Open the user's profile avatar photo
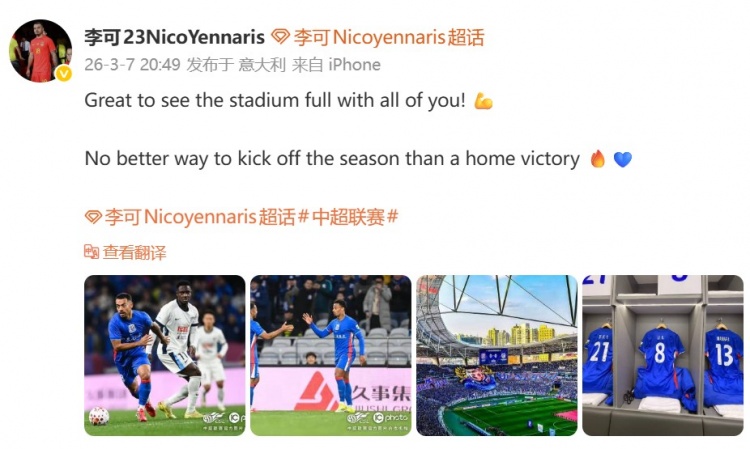750x449 pixels. point(41,50)
